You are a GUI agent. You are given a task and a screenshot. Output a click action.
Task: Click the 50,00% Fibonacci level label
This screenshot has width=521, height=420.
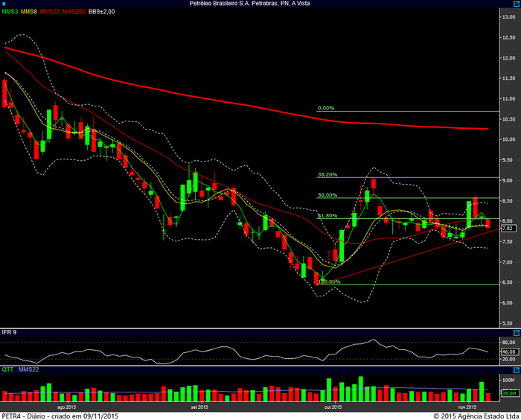point(327,195)
